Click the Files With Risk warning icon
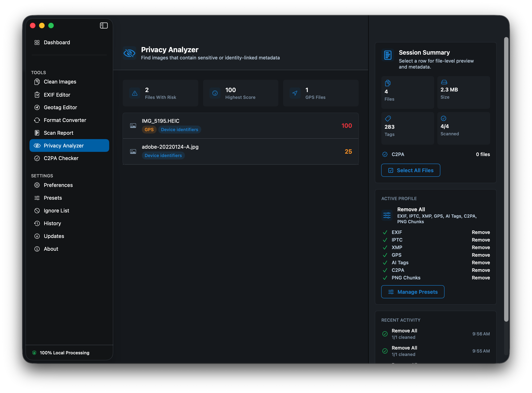Image resolution: width=532 pixels, height=393 pixels. [135, 93]
